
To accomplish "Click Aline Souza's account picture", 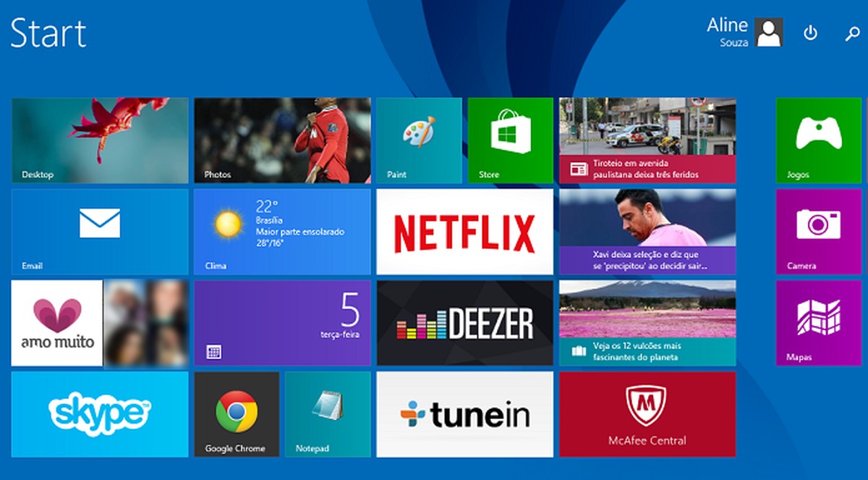I will pyautogui.click(x=769, y=32).
